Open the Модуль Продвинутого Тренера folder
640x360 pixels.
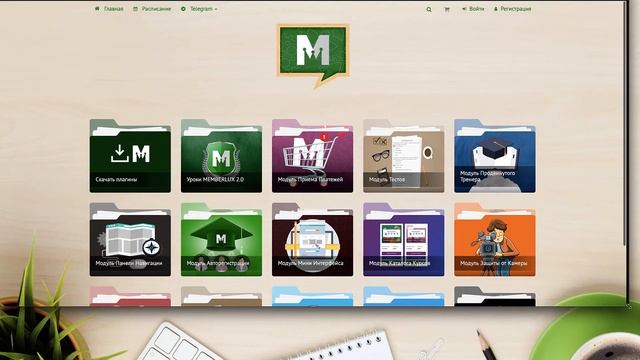495,156
